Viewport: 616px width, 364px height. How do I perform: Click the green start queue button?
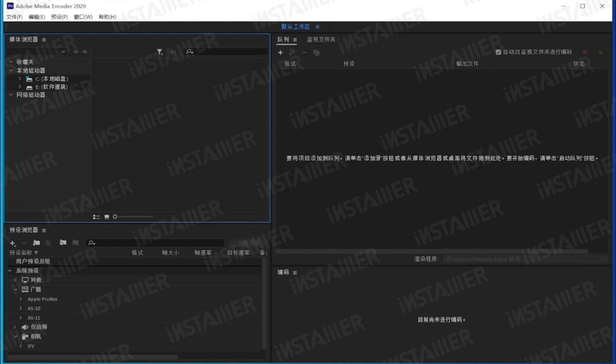[601, 52]
